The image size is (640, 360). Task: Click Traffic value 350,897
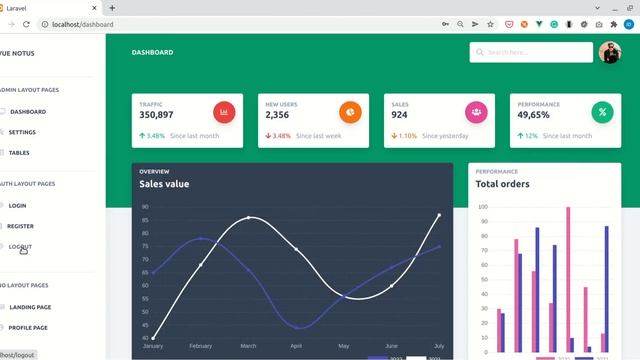[156, 115]
